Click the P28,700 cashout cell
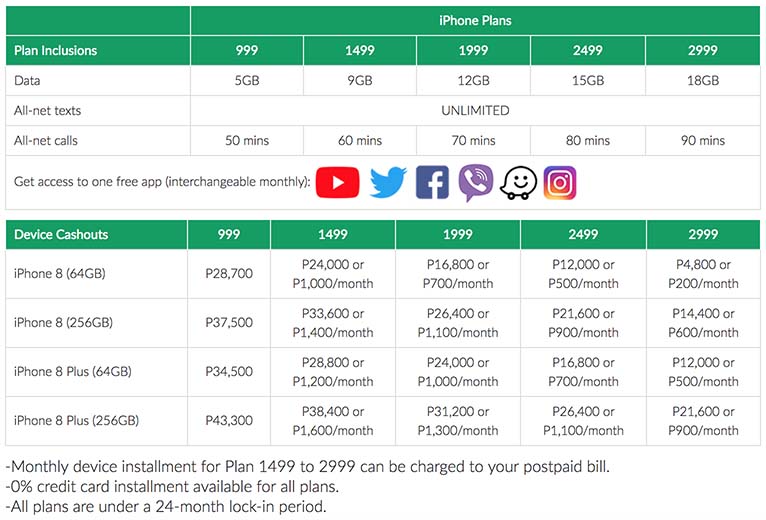The height and width of the screenshot is (520, 766). point(229,274)
